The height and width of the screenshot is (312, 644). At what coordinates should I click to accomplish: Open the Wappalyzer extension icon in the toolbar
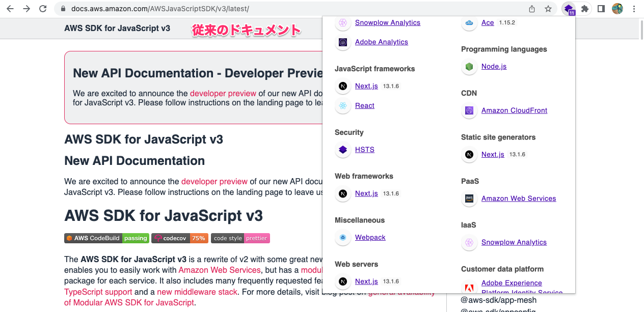pyautogui.click(x=568, y=9)
